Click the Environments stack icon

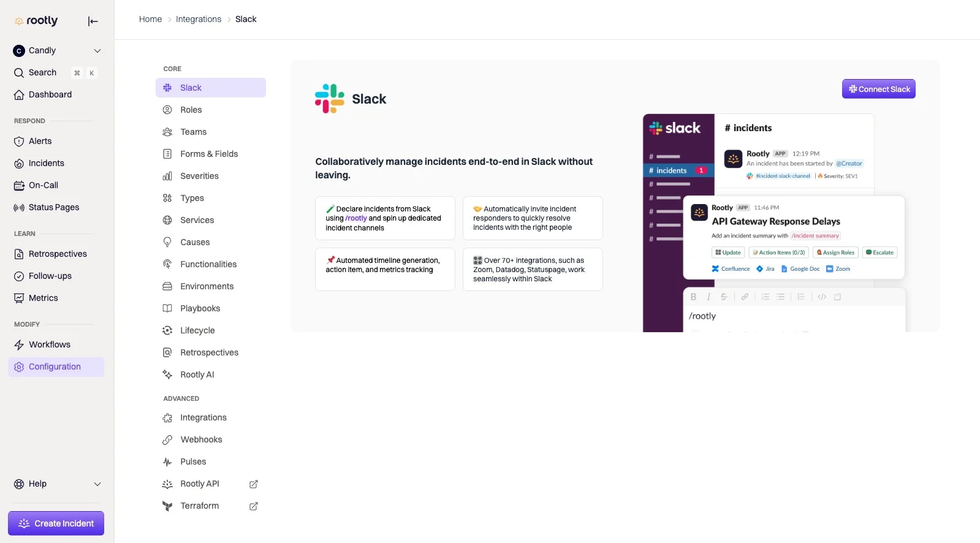[x=167, y=286]
